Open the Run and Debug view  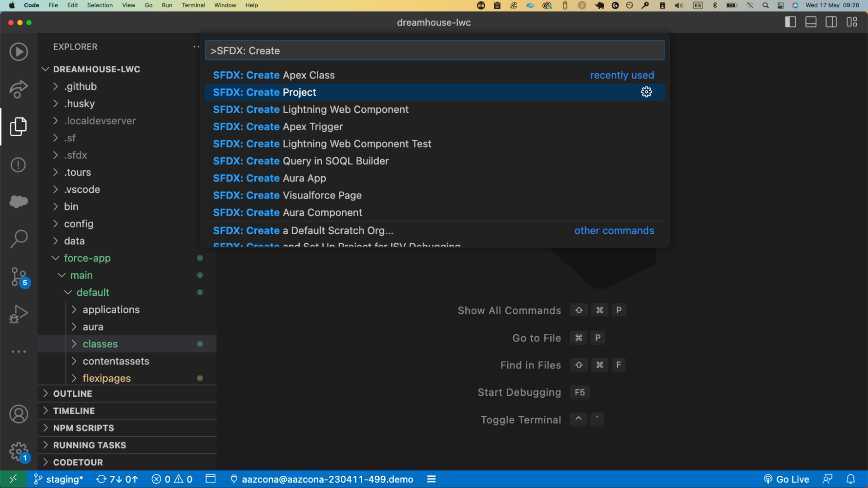[x=19, y=314]
